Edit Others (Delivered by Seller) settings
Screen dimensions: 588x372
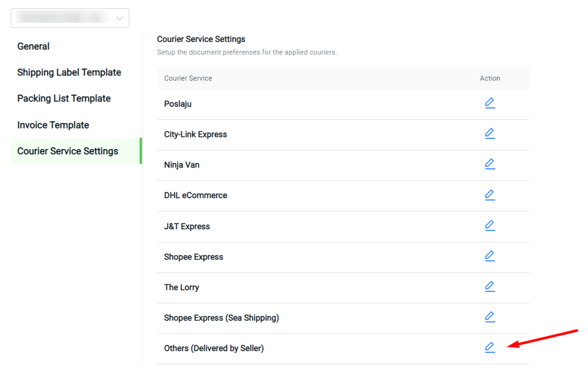tap(490, 348)
